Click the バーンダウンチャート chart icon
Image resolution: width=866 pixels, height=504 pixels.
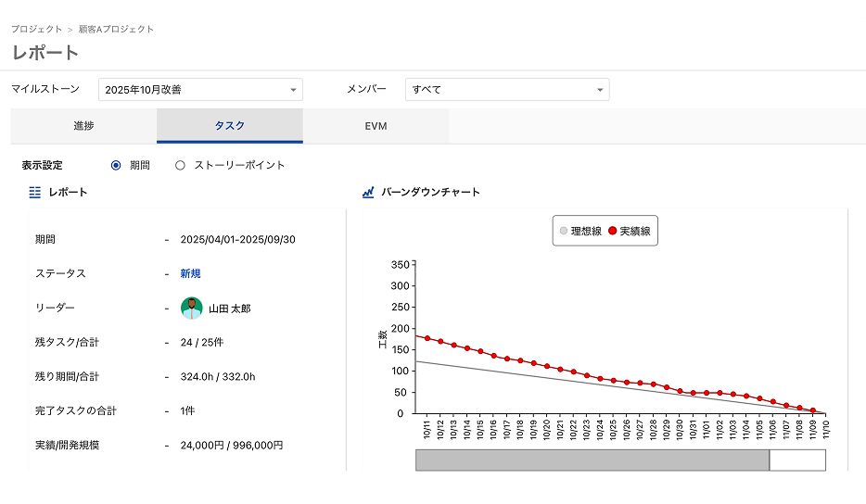click(x=368, y=192)
